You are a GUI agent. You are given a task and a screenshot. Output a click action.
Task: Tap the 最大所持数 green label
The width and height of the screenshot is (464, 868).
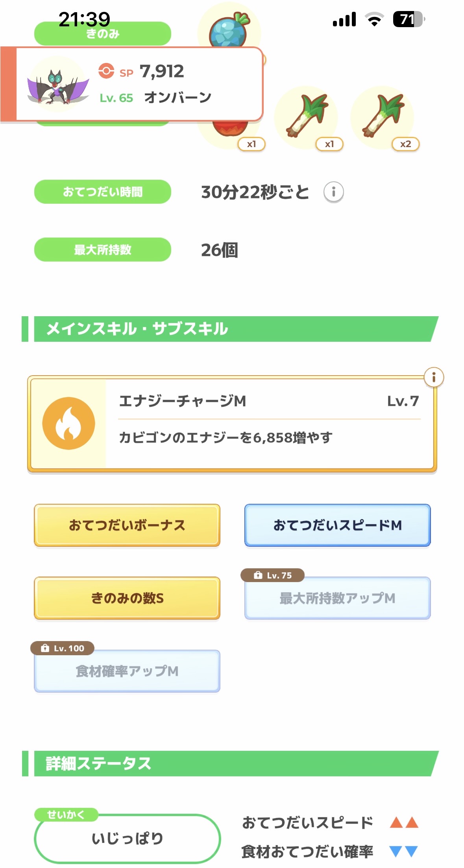click(x=103, y=249)
